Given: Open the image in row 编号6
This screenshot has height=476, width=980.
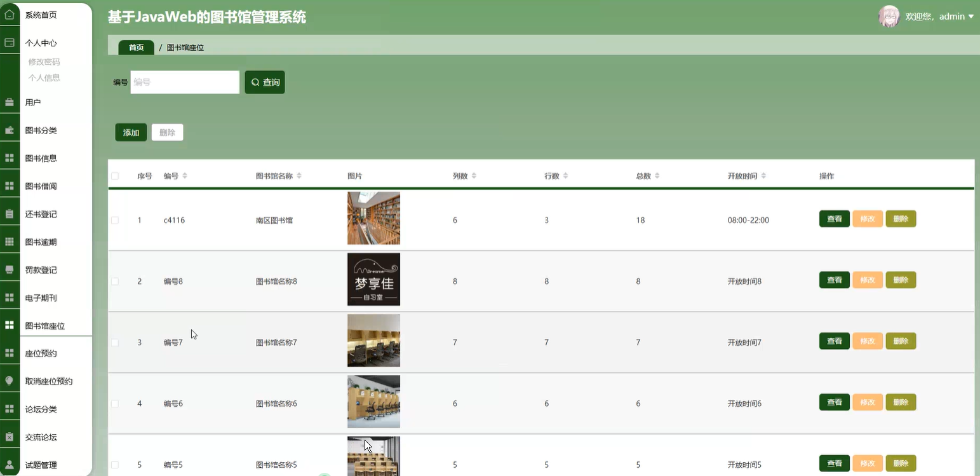Looking at the screenshot, I should click(373, 402).
